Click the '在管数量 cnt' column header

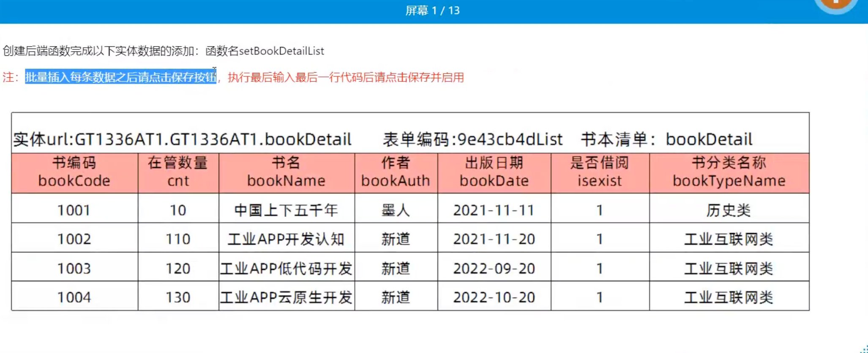pyautogui.click(x=178, y=172)
